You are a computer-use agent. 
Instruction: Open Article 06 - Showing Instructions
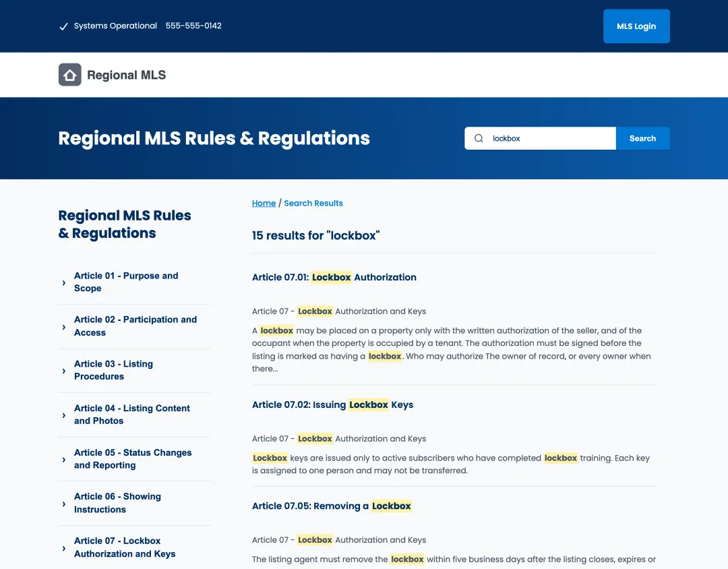(117, 503)
